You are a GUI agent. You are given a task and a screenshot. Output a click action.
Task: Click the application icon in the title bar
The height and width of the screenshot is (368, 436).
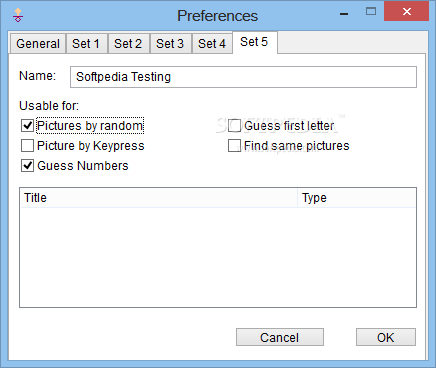(18, 15)
